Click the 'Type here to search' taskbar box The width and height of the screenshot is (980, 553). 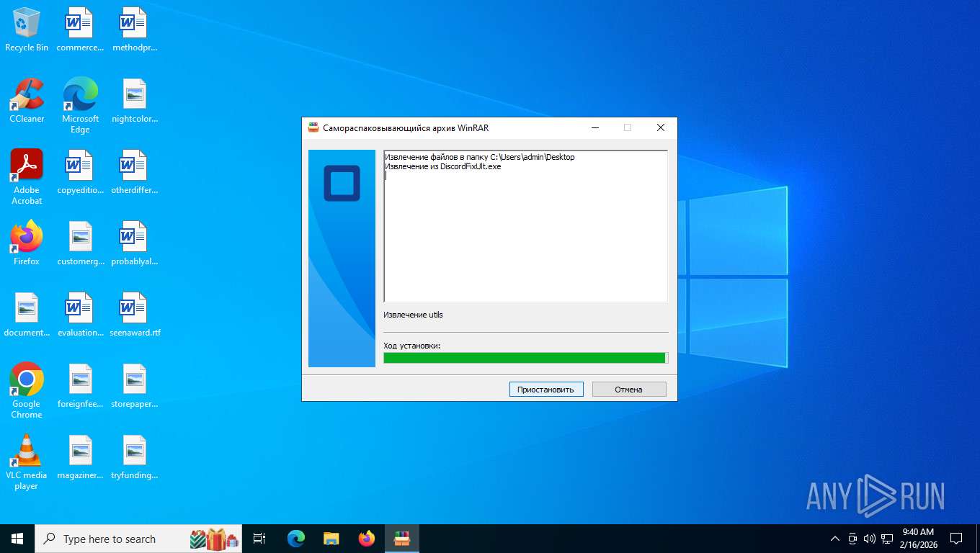[139, 539]
